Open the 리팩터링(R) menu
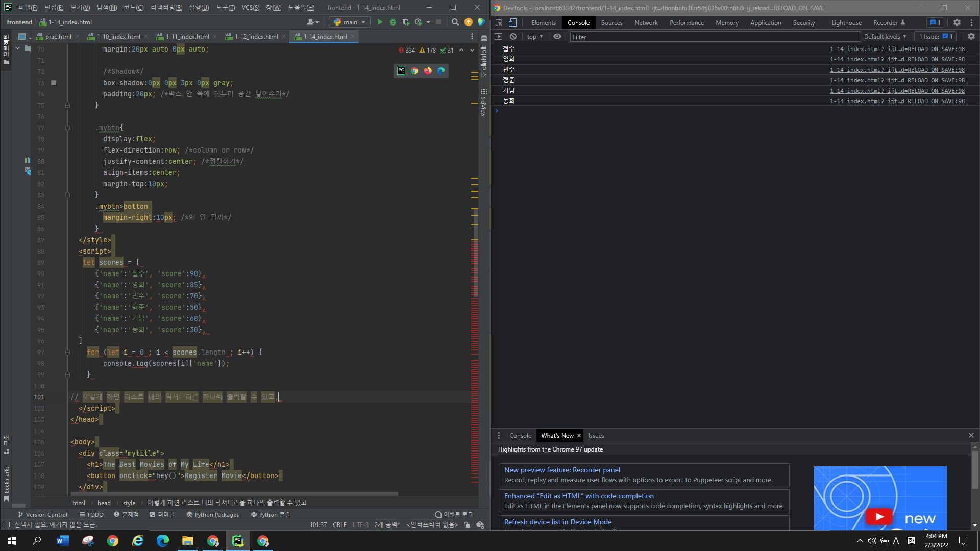This screenshot has height=551, width=980. (x=166, y=8)
